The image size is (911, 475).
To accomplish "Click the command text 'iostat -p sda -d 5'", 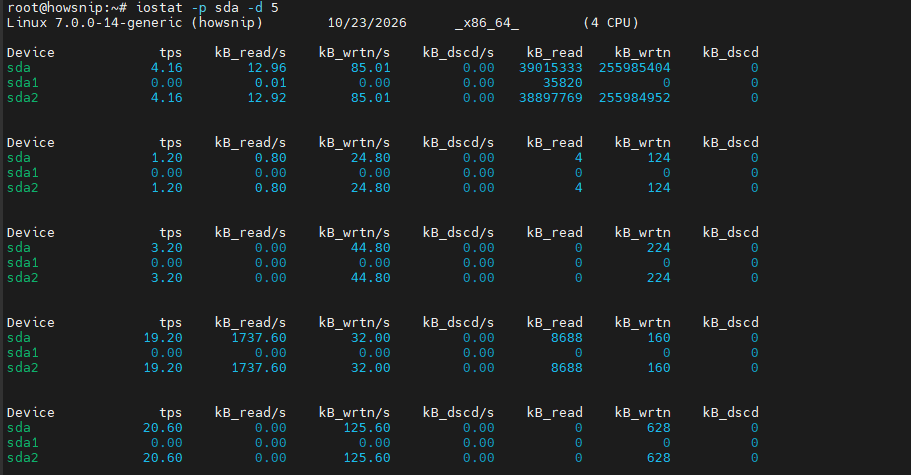I will click(x=207, y=8).
